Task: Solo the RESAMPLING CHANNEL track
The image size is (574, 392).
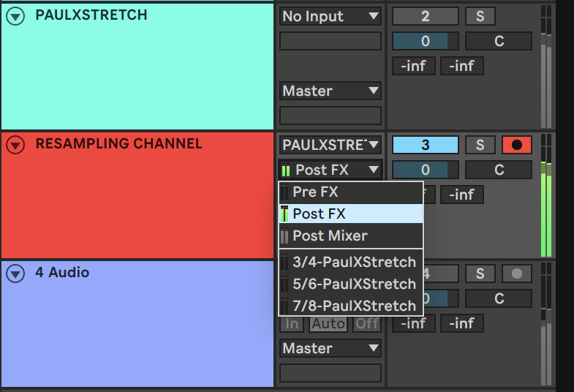Action: (480, 145)
